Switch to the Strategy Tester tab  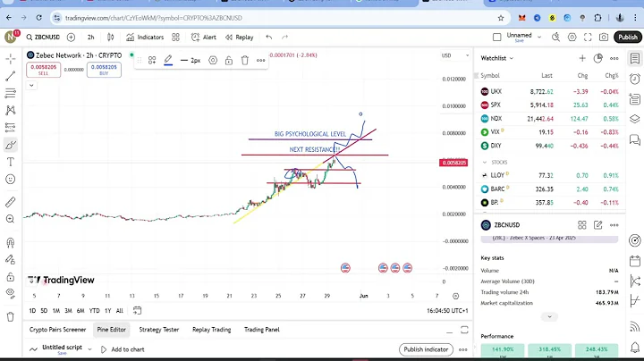[x=159, y=330]
